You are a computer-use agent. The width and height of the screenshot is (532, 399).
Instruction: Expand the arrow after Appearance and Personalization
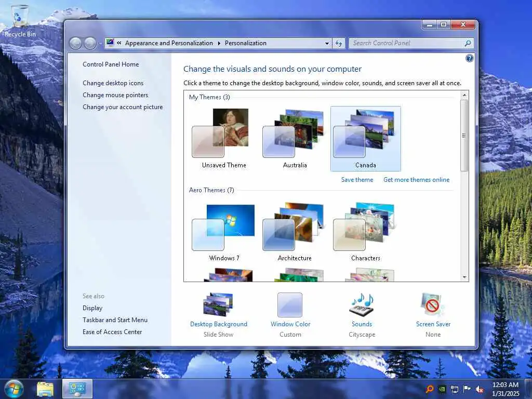pos(219,43)
